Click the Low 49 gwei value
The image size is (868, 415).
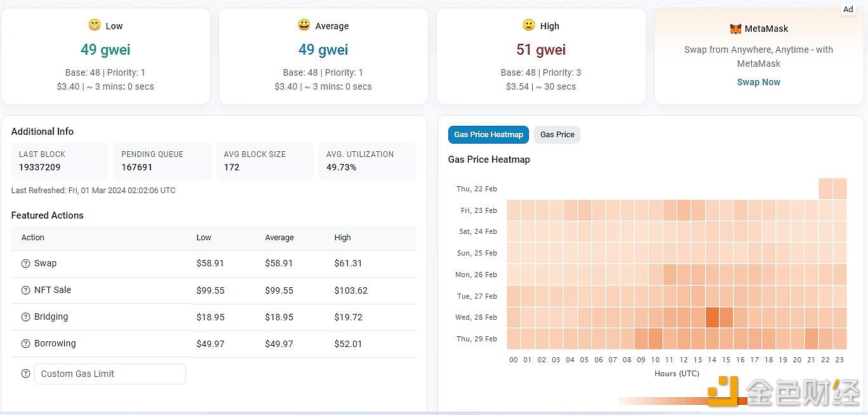pyautogui.click(x=105, y=50)
